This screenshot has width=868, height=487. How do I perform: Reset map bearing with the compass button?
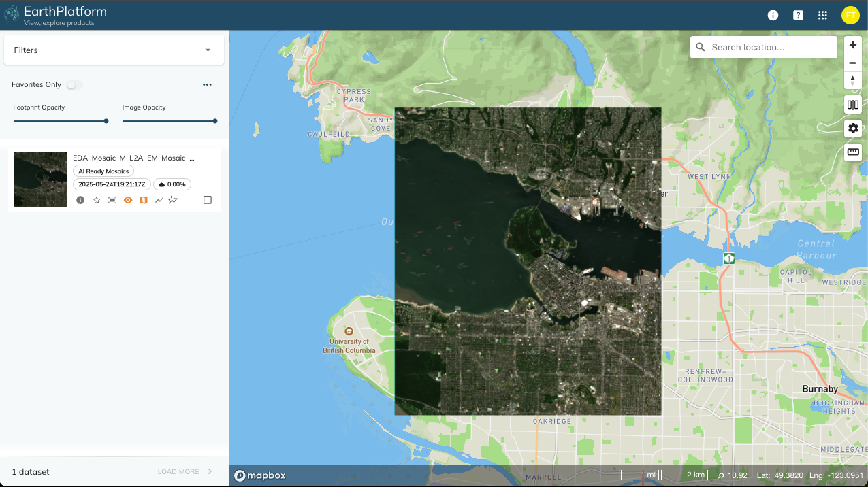point(853,80)
